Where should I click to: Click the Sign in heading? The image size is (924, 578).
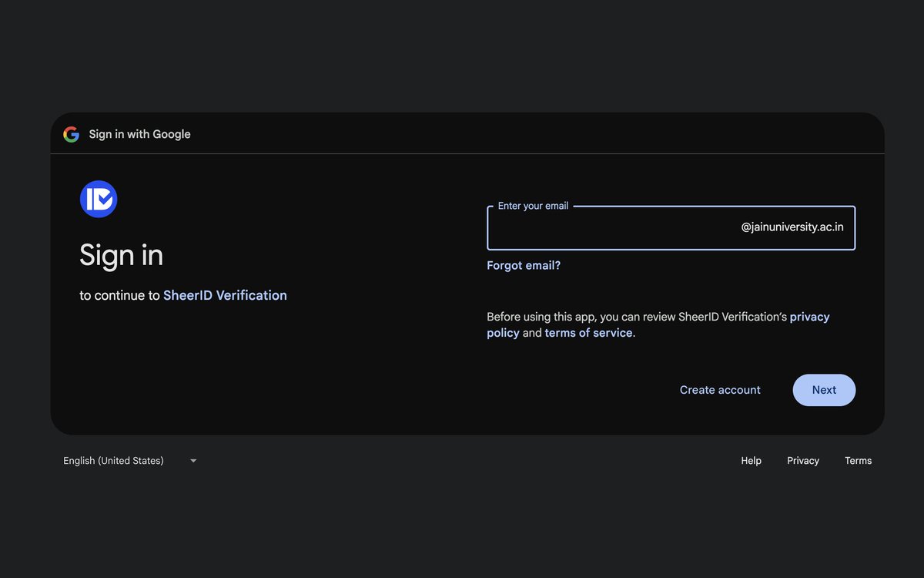coord(122,255)
